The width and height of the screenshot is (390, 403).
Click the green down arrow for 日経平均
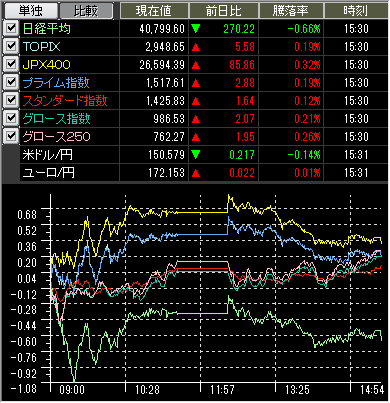[x=196, y=29]
